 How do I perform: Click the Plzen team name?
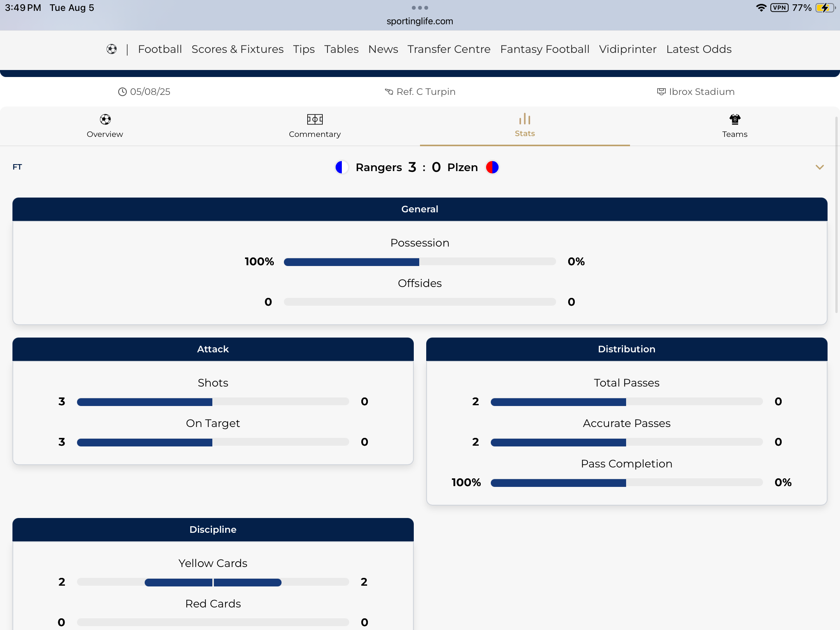point(463,167)
